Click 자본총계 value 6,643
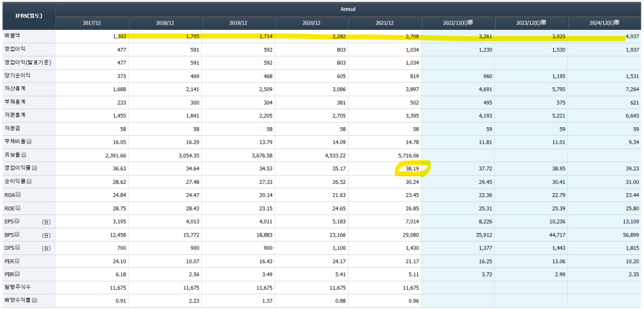The width and height of the screenshot is (644, 309). [x=631, y=115]
